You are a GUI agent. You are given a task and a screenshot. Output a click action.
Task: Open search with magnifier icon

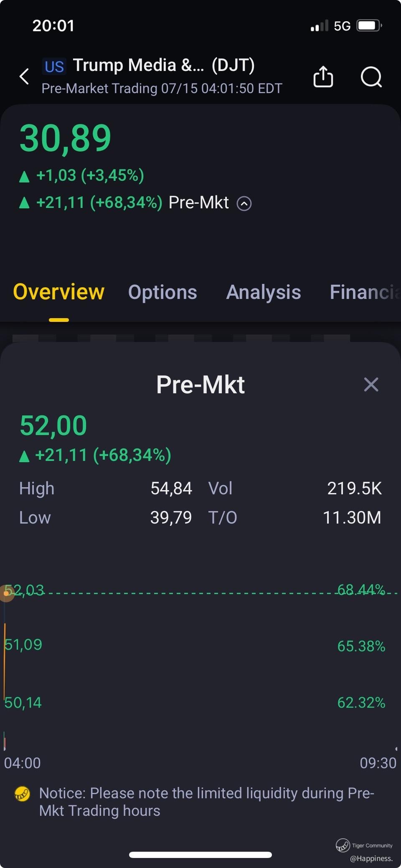coord(371,77)
